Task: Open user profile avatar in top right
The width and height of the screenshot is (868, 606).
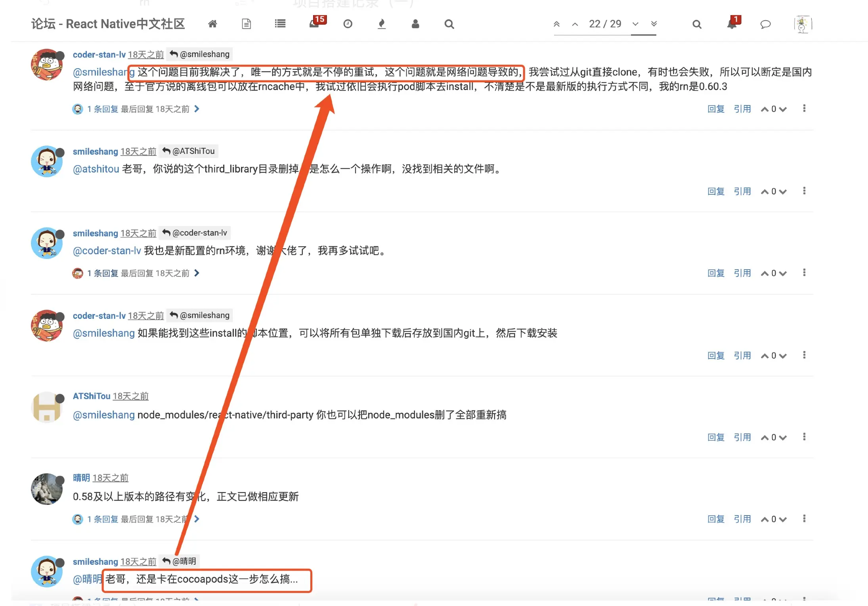Action: 803,24
